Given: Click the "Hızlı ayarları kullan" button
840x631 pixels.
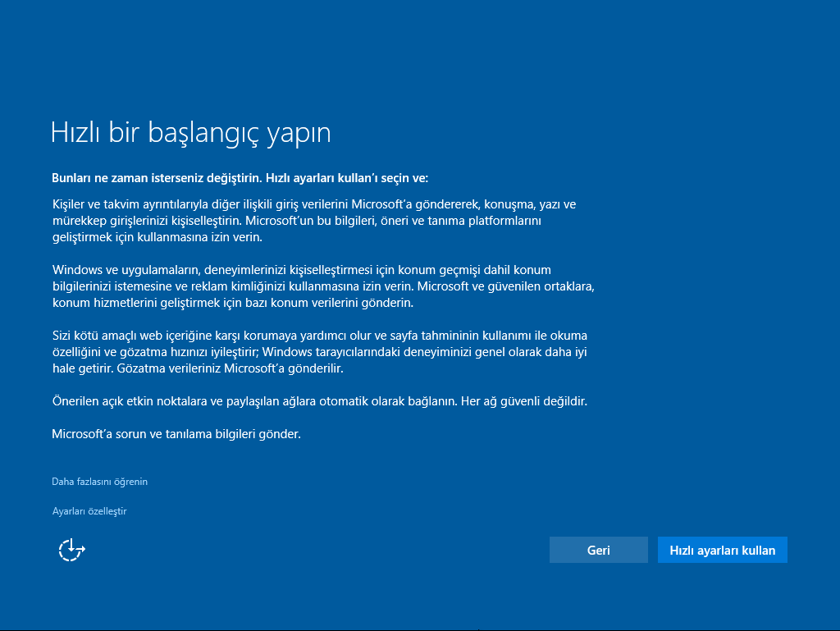Looking at the screenshot, I should tap(722, 550).
